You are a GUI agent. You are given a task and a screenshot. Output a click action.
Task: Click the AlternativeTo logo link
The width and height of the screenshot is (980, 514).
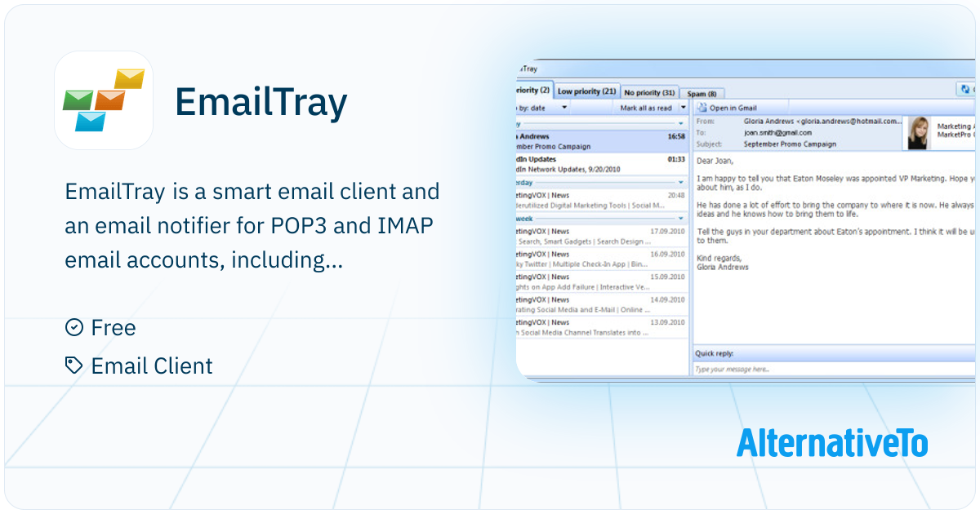tap(832, 443)
